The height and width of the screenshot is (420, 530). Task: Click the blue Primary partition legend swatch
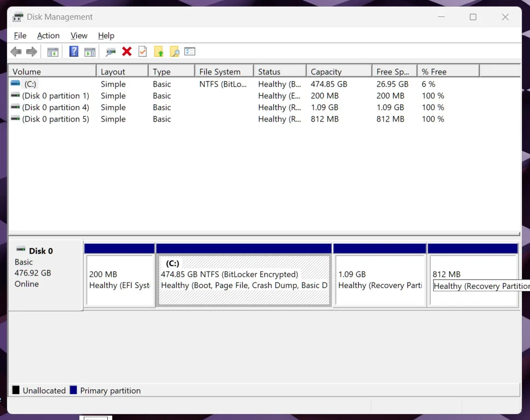tap(73, 390)
